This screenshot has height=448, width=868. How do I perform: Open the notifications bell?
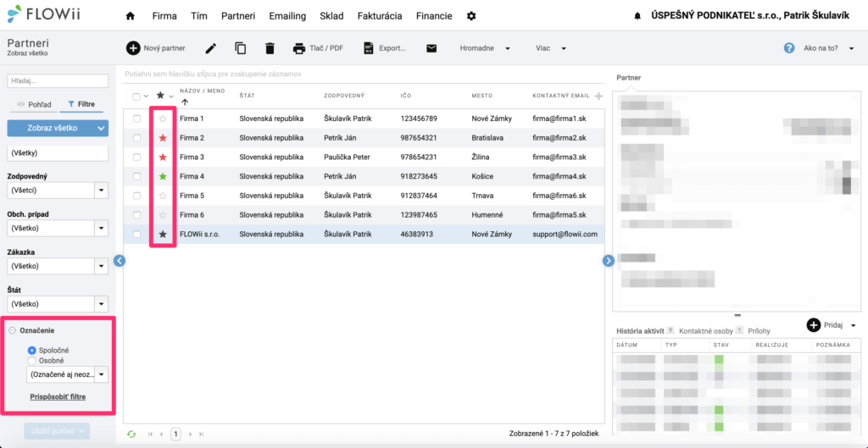tap(637, 17)
